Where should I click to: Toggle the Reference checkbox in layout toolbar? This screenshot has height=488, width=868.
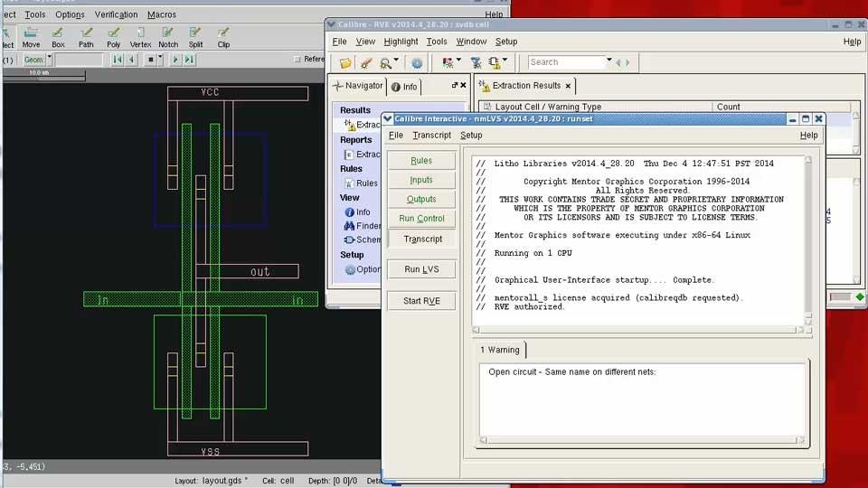point(297,60)
